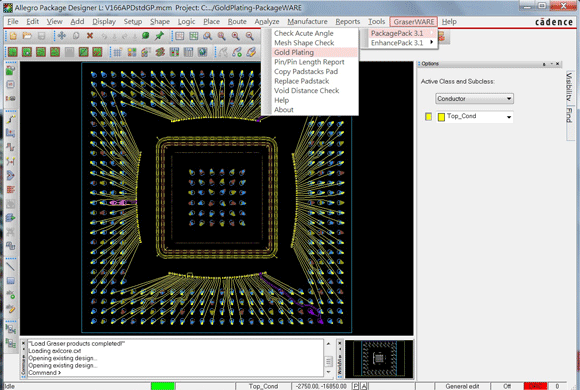Open the Visibility side tab
This screenshot has height=390, width=580.
570,87
